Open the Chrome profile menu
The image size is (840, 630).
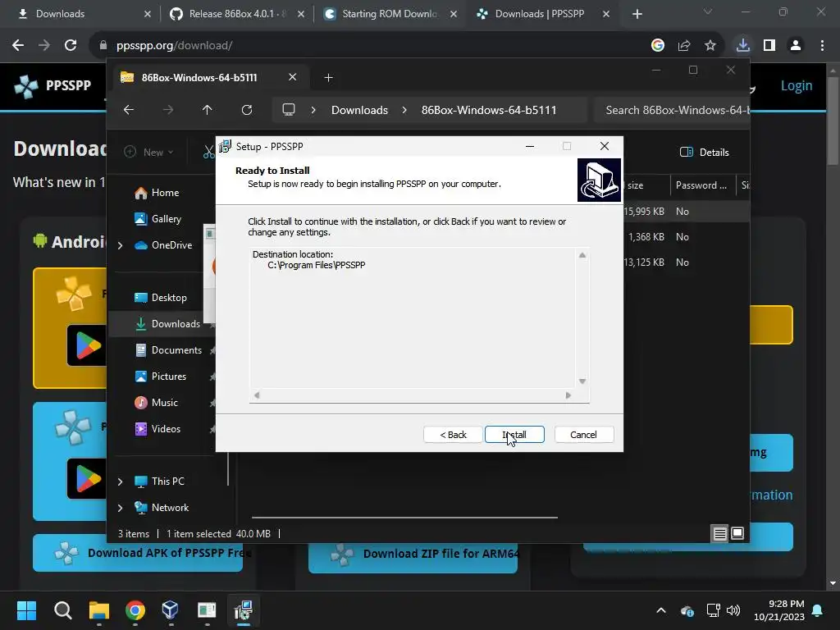click(796, 46)
